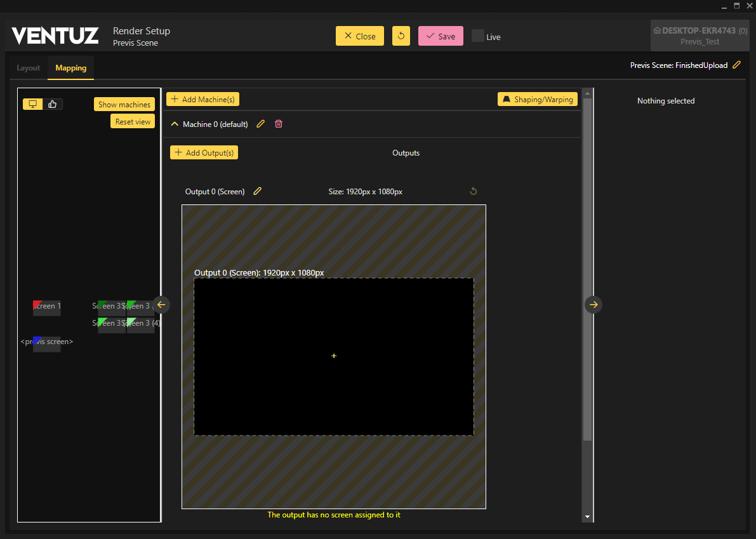Select the monitor view toggle
Screen dimensions: 756x539
[x=33, y=104]
